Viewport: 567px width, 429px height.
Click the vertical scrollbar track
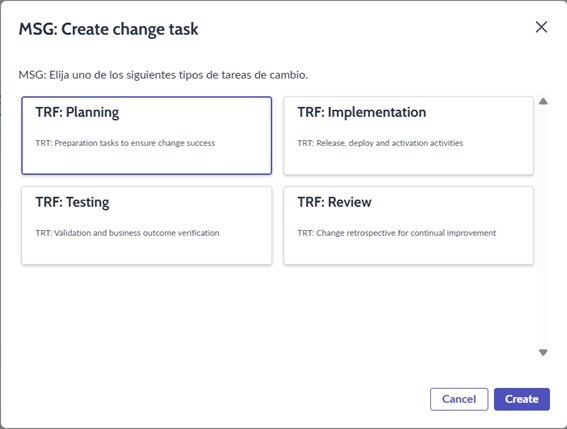543,227
